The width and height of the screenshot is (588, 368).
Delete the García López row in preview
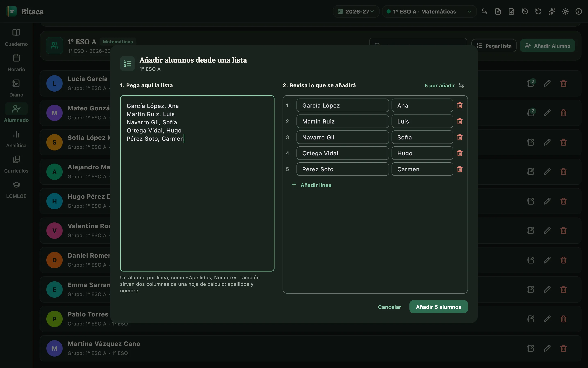click(460, 105)
